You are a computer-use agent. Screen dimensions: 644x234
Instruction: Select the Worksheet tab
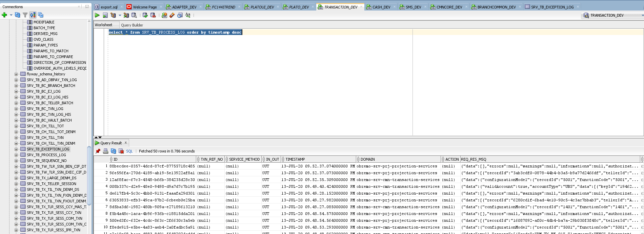[x=103, y=25]
